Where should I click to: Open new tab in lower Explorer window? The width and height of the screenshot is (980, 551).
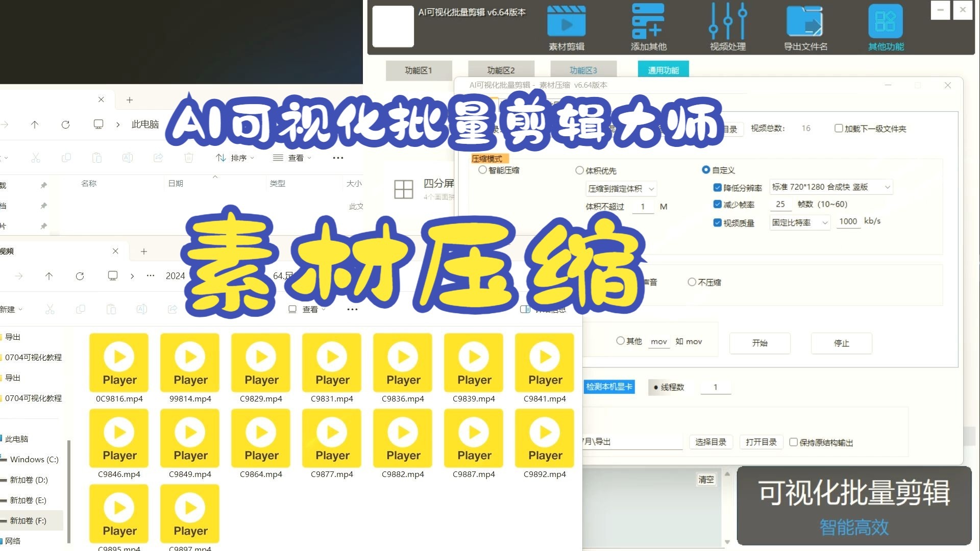[144, 252]
